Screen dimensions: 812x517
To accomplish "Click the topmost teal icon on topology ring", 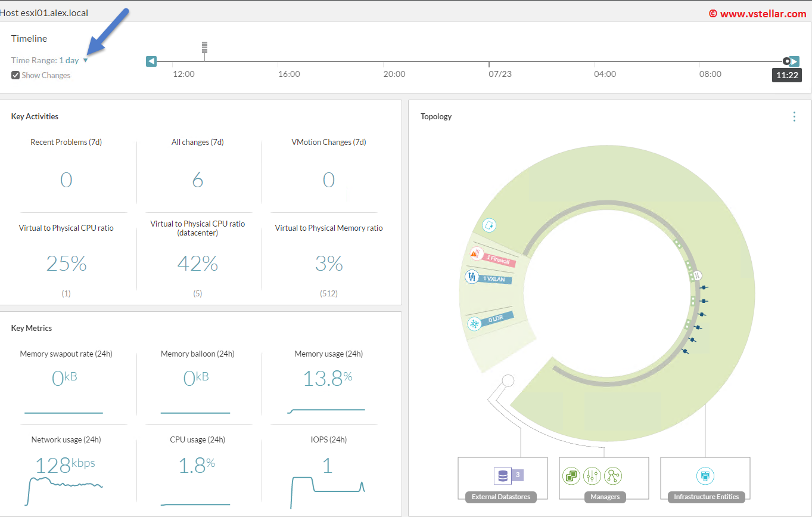I will tap(489, 225).
